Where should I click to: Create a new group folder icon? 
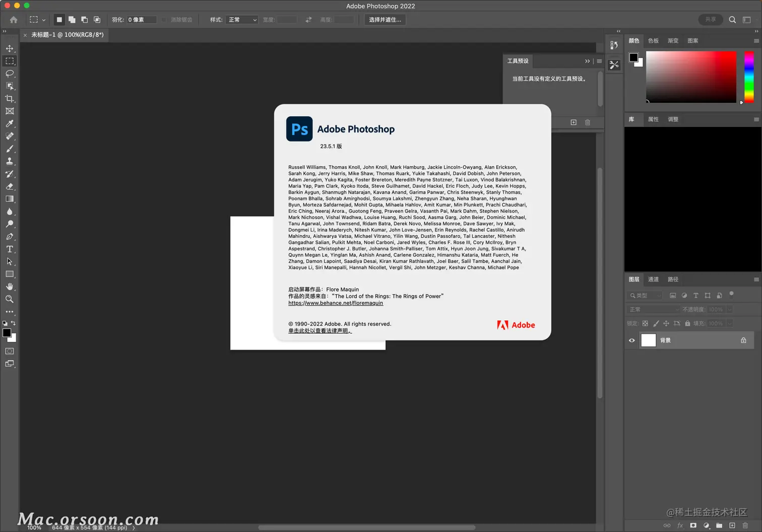719,525
